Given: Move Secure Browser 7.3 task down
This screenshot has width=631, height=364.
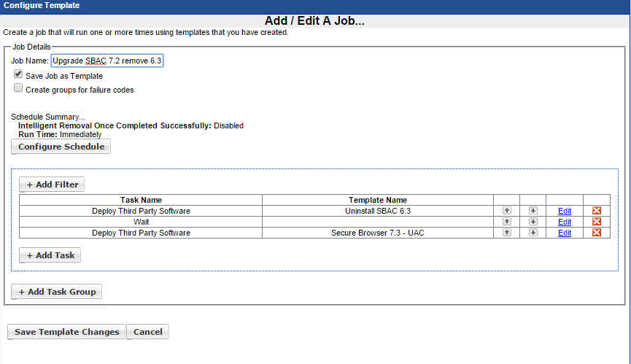Looking at the screenshot, I should tap(533, 233).
